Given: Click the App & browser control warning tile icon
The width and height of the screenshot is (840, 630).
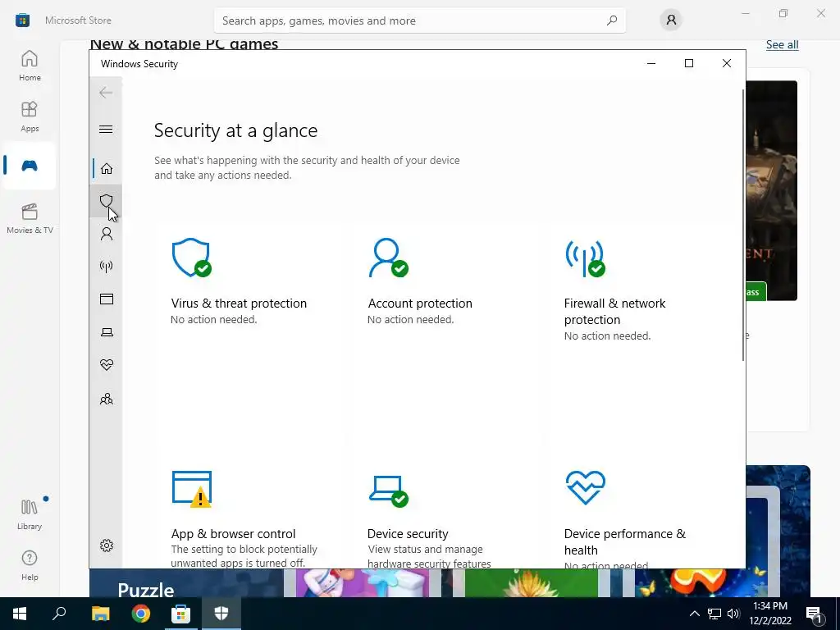Looking at the screenshot, I should click(x=192, y=489).
